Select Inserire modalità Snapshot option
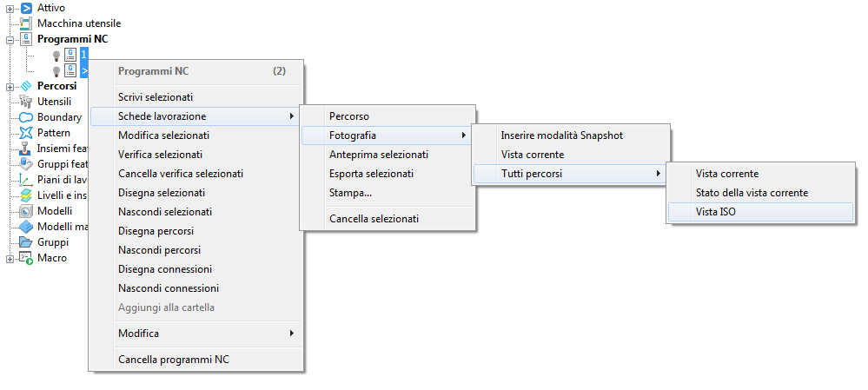Viewport: 868px width, 390px height. point(562,136)
